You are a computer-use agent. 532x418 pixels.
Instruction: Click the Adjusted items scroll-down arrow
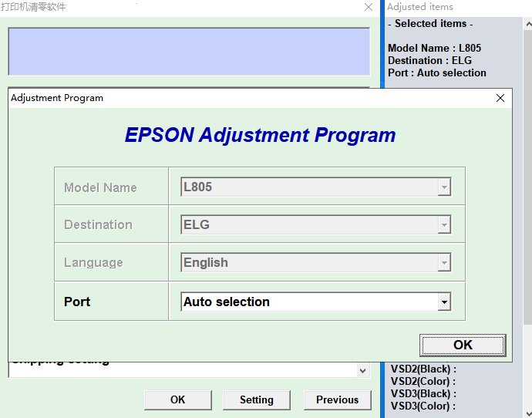coord(528,413)
